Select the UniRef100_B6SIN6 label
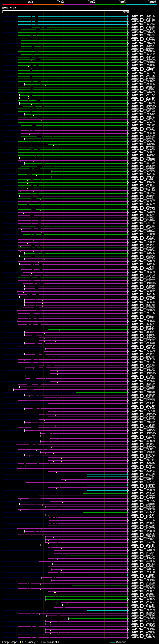The image size is (159, 644). (143, 111)
